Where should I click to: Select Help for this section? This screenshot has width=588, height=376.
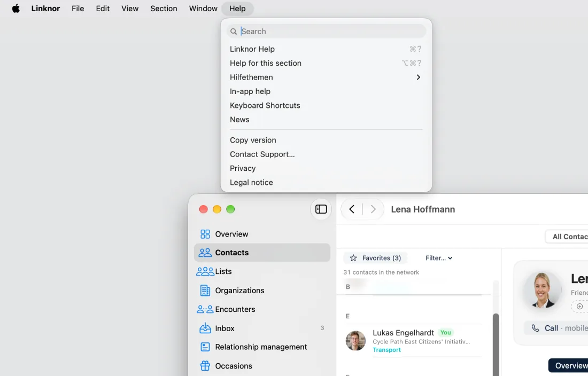326,64
